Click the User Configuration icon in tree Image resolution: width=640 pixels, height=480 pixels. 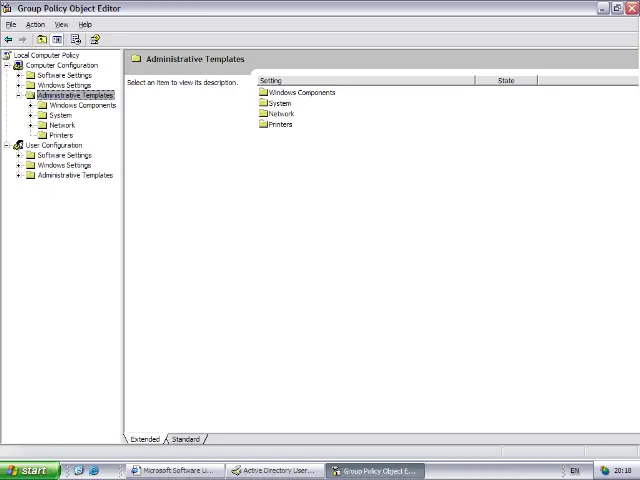point(18,145)
